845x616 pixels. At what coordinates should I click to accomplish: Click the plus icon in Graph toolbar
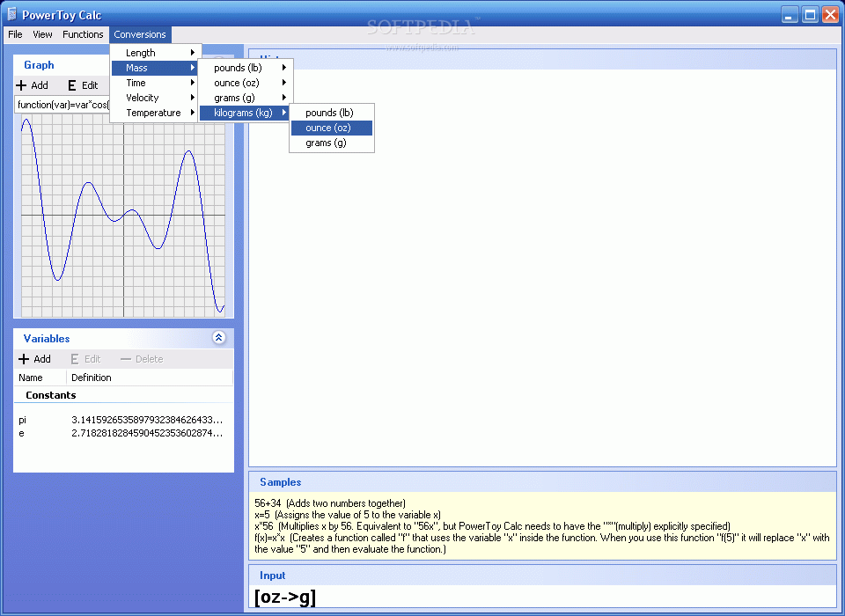pos(21,85)
